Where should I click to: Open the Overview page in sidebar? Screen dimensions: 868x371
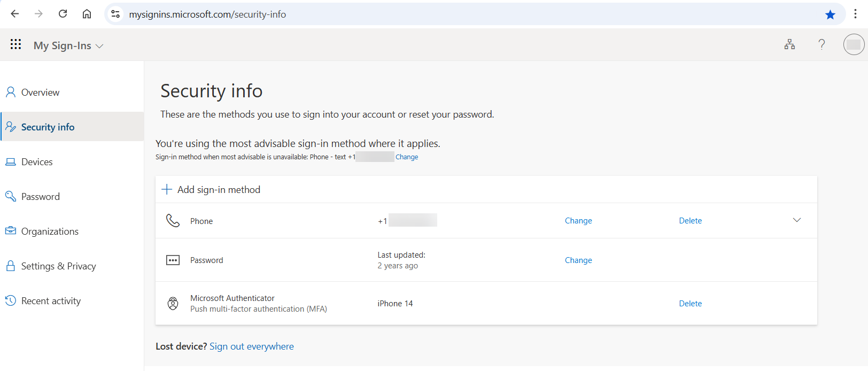click(x=72, y=92)
